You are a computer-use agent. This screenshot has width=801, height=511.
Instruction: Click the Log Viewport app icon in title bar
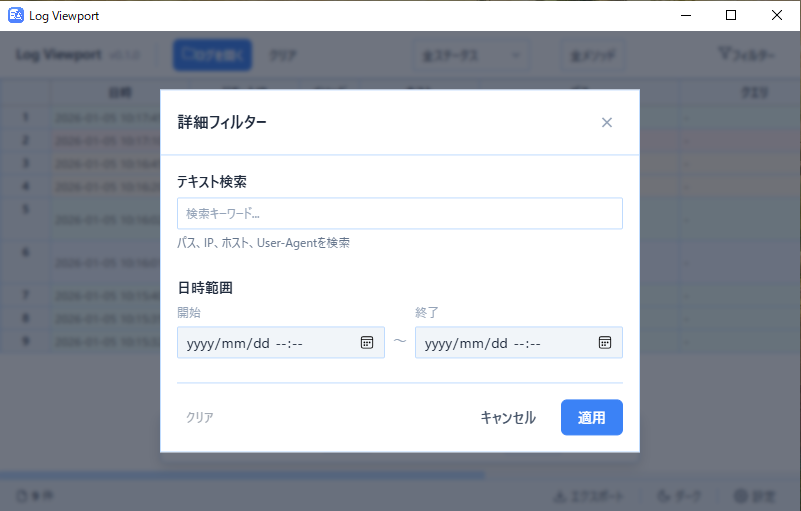[16, 16]
